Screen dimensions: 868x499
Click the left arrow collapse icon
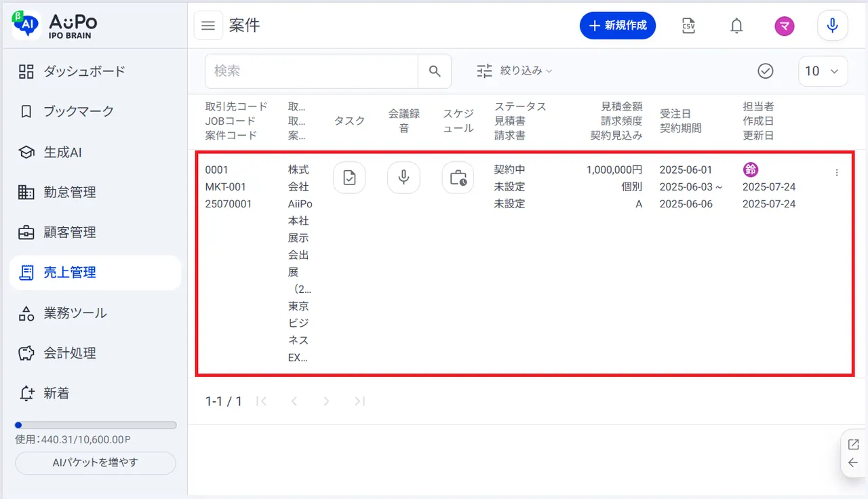coord(853,463)
